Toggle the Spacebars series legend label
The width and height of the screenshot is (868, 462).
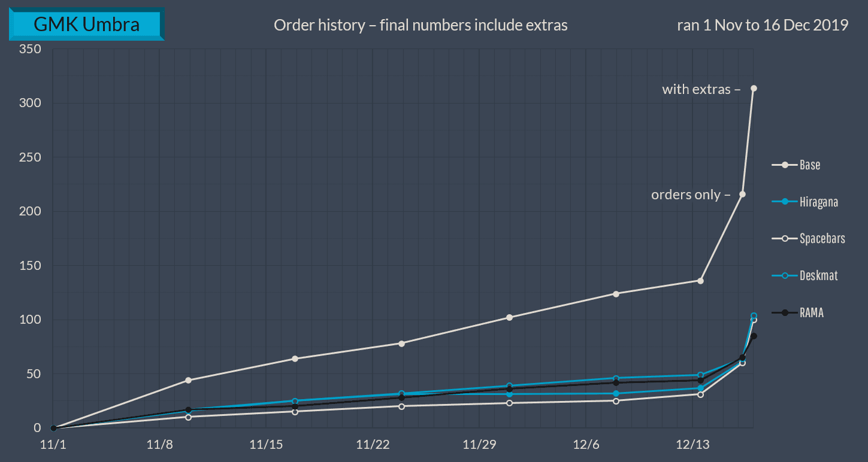[822, 238]
